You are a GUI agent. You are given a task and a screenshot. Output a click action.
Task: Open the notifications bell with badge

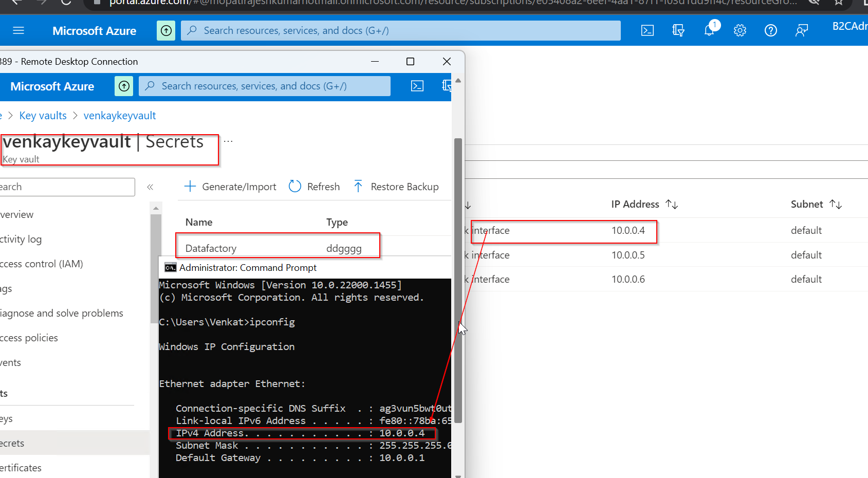[710, 30]
